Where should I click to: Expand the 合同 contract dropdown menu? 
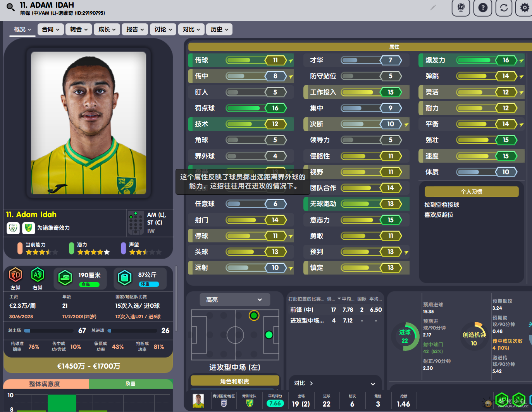(x=51, y=29)
